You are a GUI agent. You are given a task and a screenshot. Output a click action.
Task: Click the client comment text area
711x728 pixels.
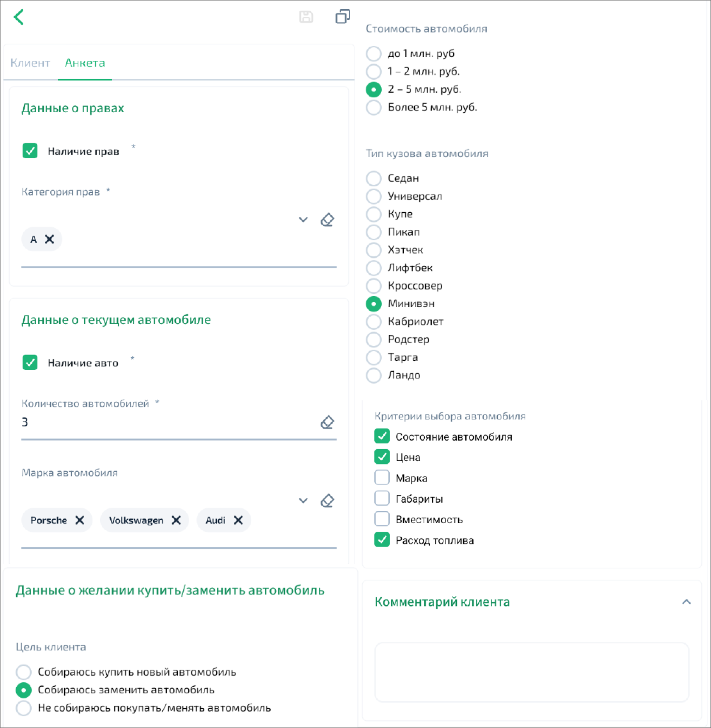pyautogui.click(x=531, y=672)
